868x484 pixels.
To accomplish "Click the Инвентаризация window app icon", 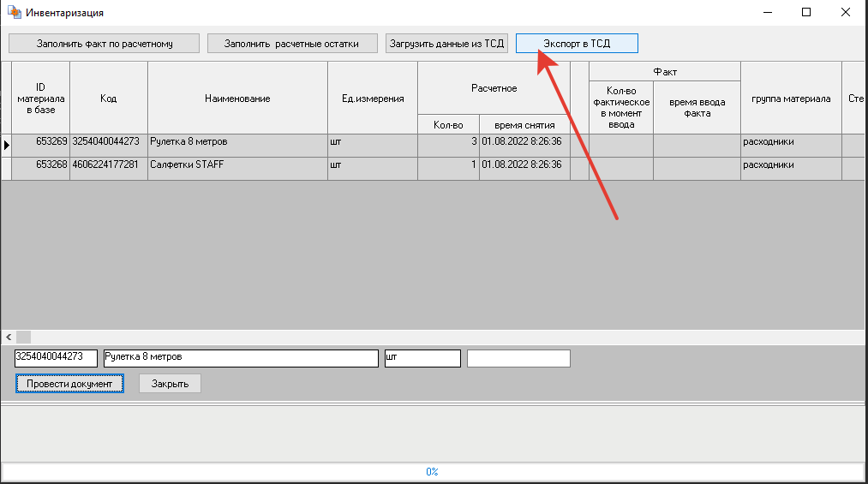I will pos(13,13).
